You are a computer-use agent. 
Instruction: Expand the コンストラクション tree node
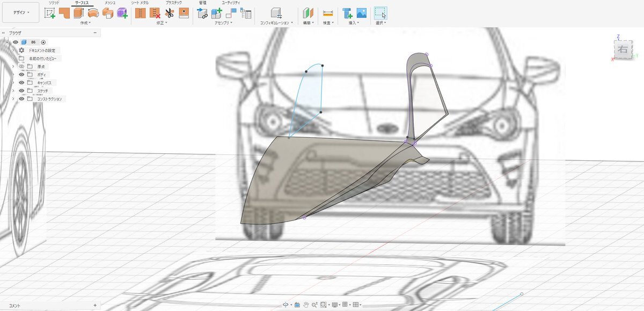point(13,99)
